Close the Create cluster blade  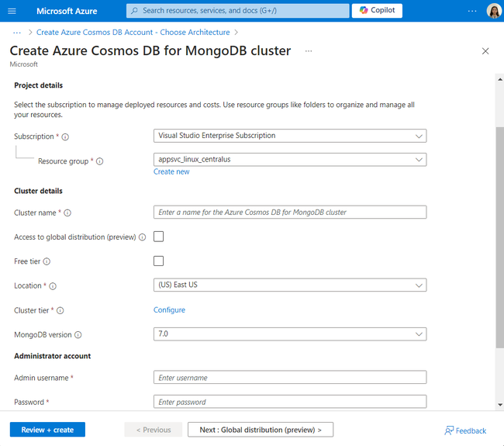click(485, 51)
